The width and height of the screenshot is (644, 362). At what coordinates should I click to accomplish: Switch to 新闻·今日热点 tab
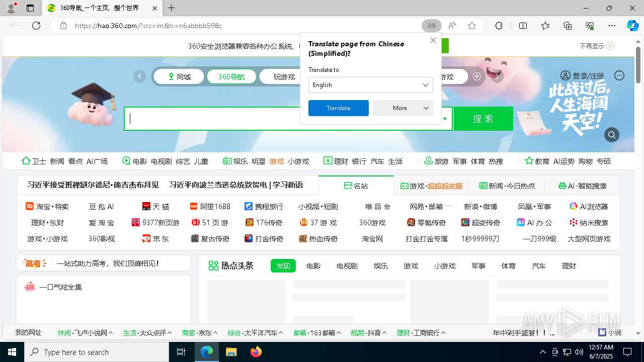click(x=507, y=186)
